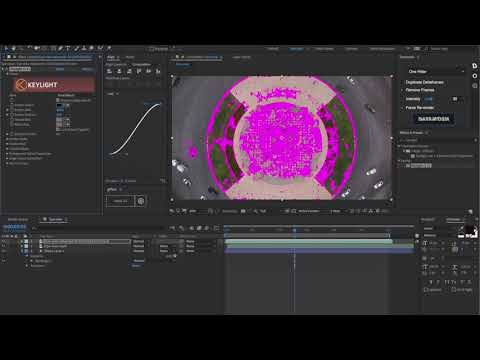The width and height of the screenshot is (480, 360).
Task: Click the timeline current timecode
Action: [x=14, y=227]
